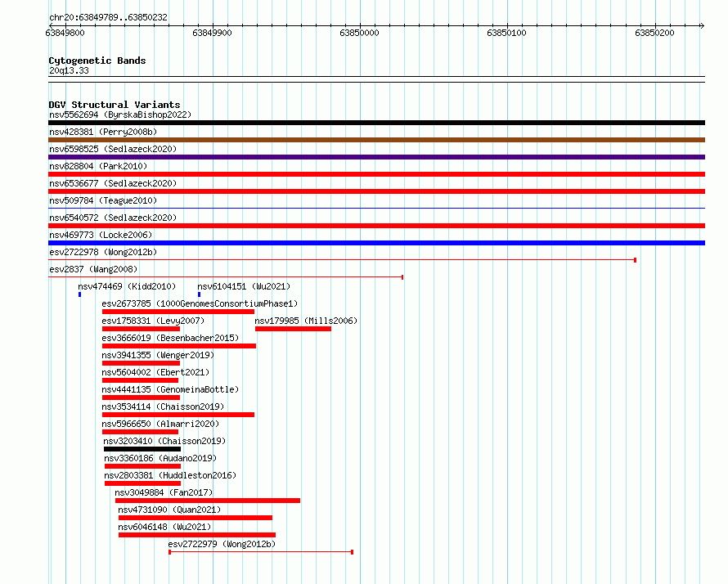Click the red nsv5966650 variant bar
This screenshot has height=584, width=728.
140,432
